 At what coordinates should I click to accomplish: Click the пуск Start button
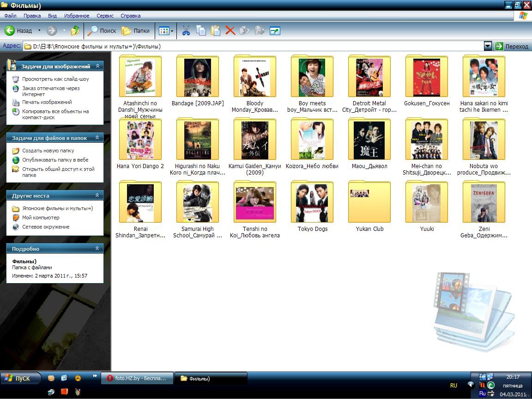click(x=20, y=378)
